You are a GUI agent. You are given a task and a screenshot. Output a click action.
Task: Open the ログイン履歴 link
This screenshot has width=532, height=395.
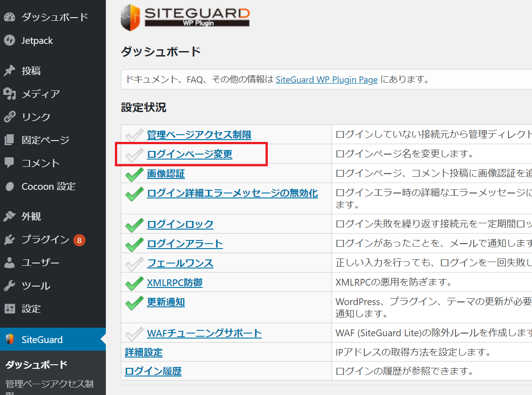153,371
